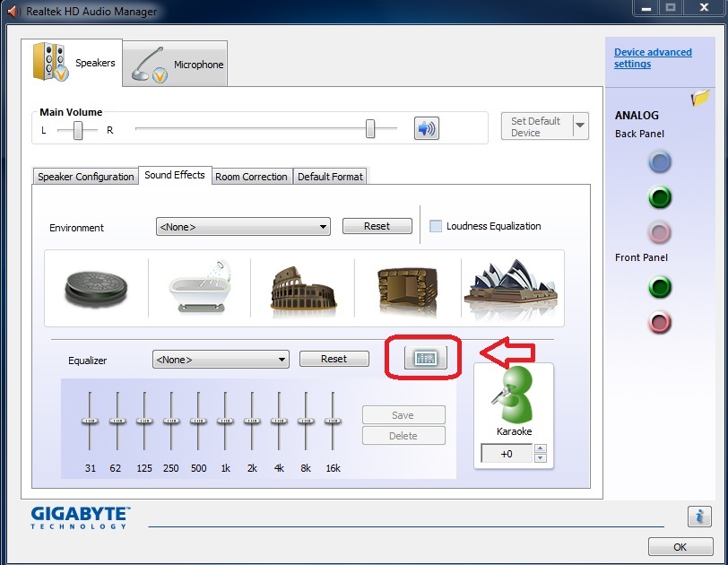The width and height of the screenshot is (728, 565).
Task: Click the 62 Hz equalizer slider
Action: (117, 422)
